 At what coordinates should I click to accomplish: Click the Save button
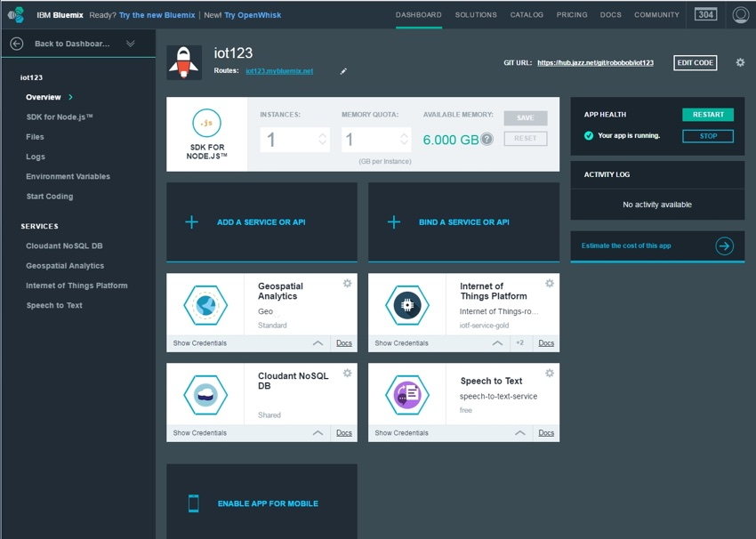point(526,118)
